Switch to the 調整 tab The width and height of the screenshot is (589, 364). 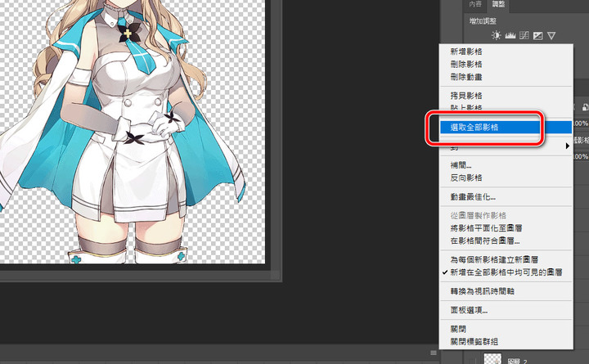(x=498, y=4)
